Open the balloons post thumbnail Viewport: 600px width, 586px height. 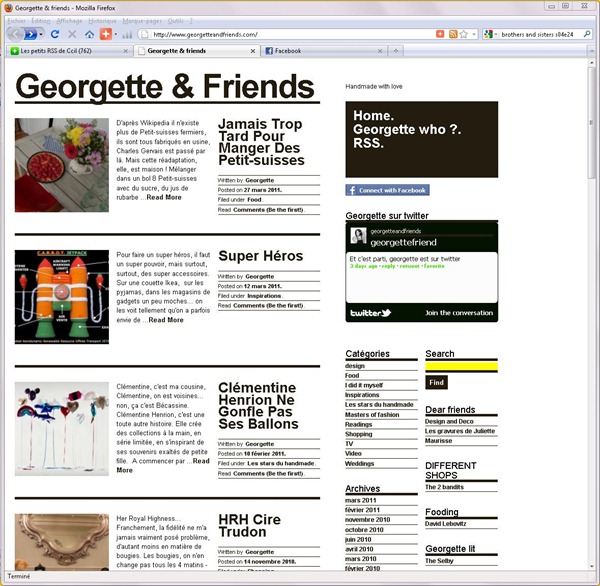tap(62, 429)
